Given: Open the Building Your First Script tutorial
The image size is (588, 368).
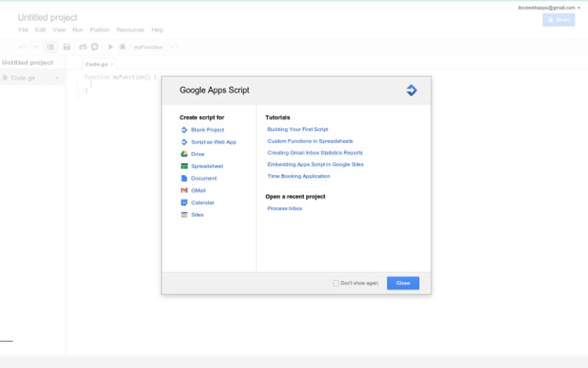Looking at the screenshot, I should pyautogui.click(x=298, y=130).
